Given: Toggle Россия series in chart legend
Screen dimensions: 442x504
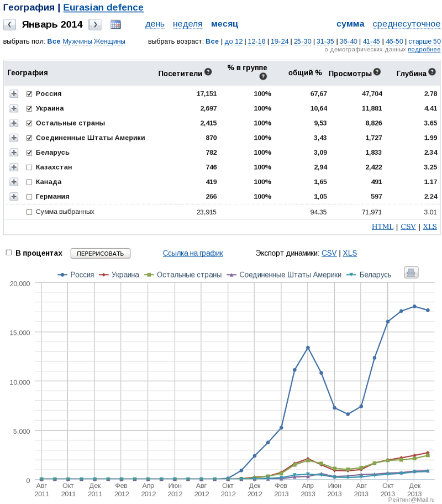Looking at the screenshot, I should click(x=76, y=275).
